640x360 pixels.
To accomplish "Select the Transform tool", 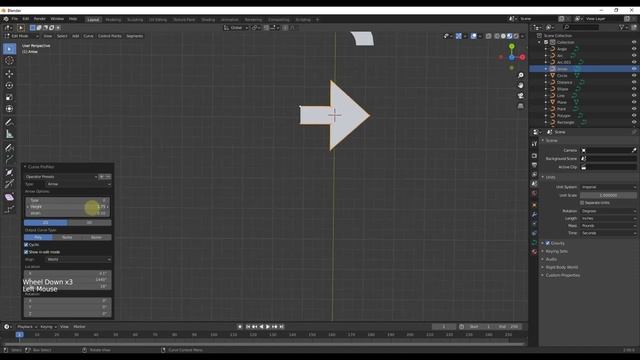I will (9, 109).
